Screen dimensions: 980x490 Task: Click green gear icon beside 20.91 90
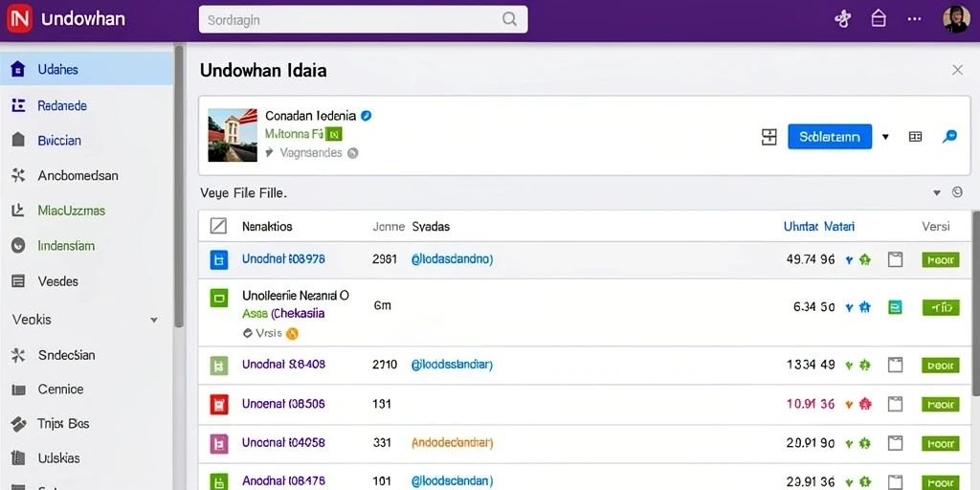pos(865,444)
